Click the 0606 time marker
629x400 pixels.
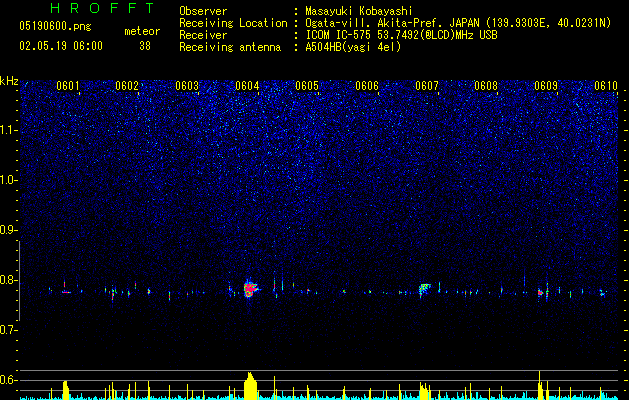[367, 86]
